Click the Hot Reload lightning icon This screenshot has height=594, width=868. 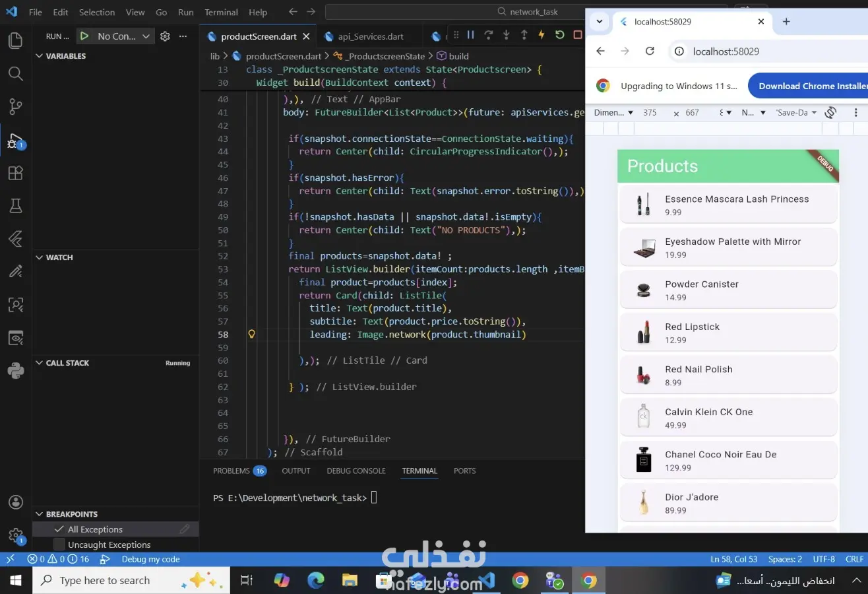click(542, 35)
